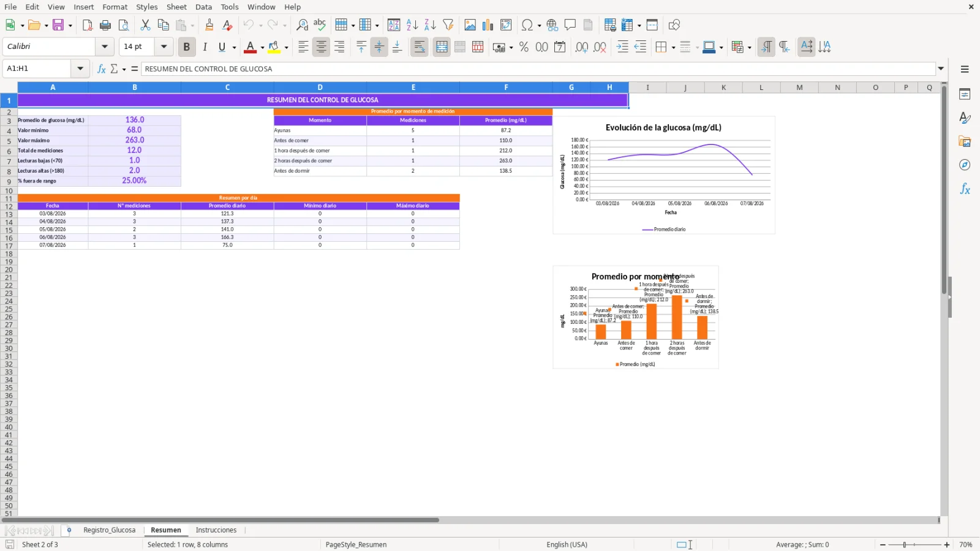Switch to Instrucciones sheet tab
The width and height of the screenshot is (980, 551).
tap(216, 530)
